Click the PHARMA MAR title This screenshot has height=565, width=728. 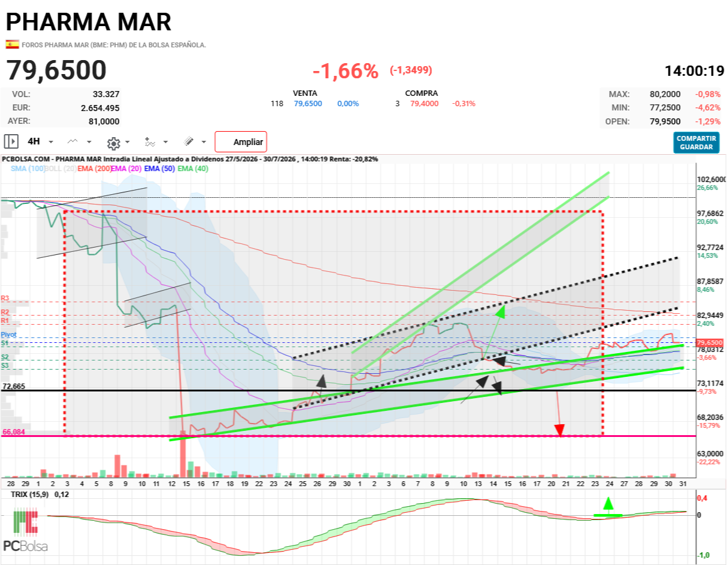(89, 22)
